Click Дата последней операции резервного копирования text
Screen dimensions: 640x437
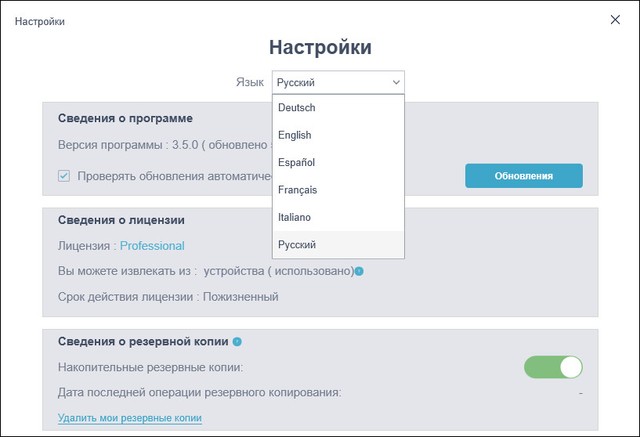199,392
